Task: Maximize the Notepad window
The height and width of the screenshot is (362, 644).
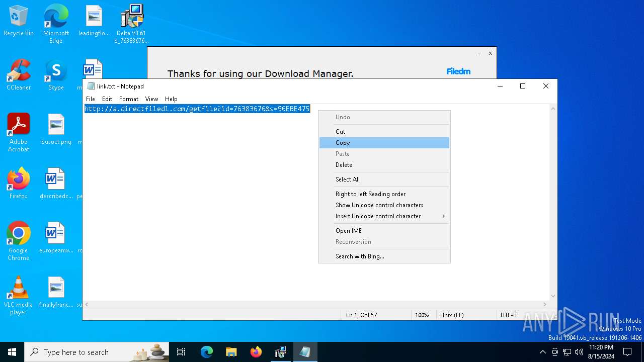Action: tap(523, 86)
